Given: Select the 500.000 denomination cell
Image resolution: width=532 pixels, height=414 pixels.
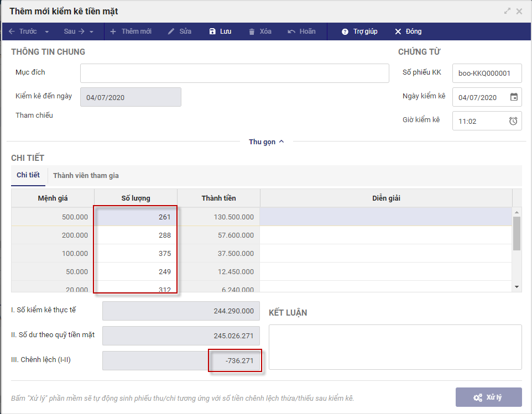Looking at the screenshot, I should pos(53,217).
